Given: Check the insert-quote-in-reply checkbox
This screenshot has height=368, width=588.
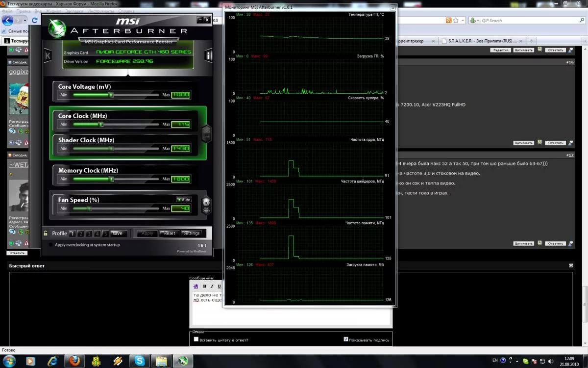Looking at the screenshot, I should (196, 339).
